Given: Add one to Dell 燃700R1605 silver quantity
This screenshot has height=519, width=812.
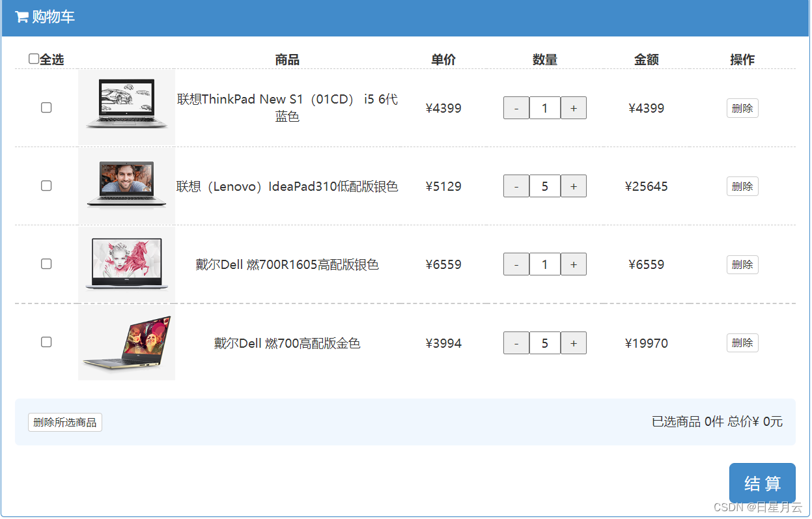Looking at the screenshot, I should tap(574, 264).
